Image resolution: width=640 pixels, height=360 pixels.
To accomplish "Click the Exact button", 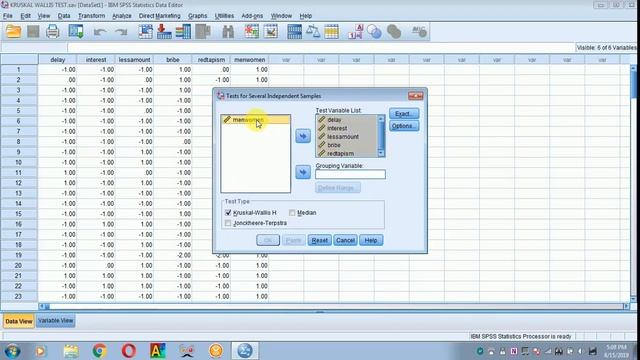I will 404,114.
